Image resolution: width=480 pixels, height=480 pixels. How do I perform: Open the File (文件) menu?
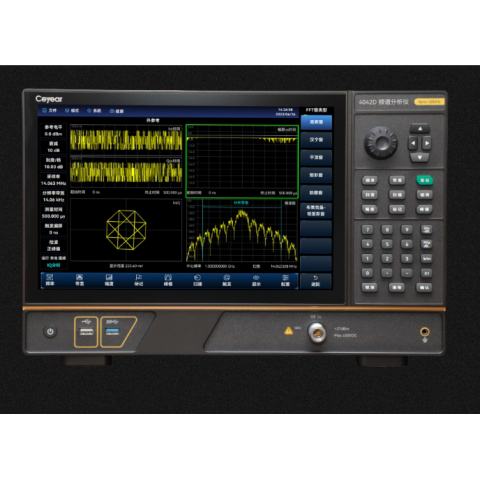(50, 110)
